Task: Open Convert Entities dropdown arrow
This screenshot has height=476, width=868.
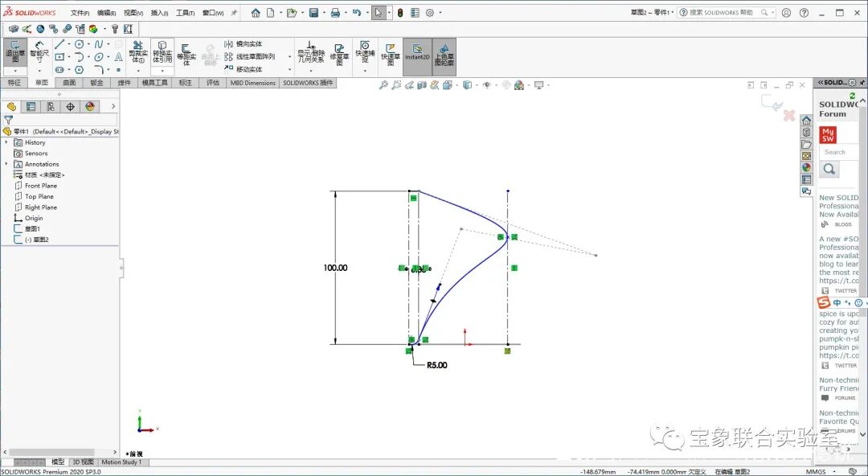Action: pyautogui.click(x=162, y=71)
